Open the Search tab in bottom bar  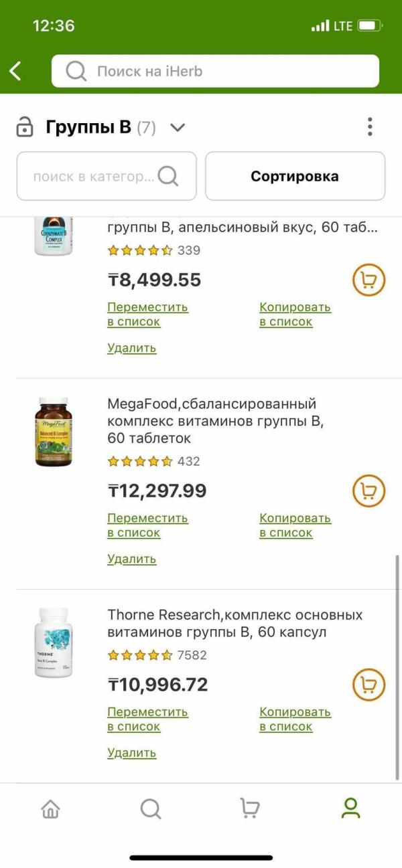click(151, 808)
